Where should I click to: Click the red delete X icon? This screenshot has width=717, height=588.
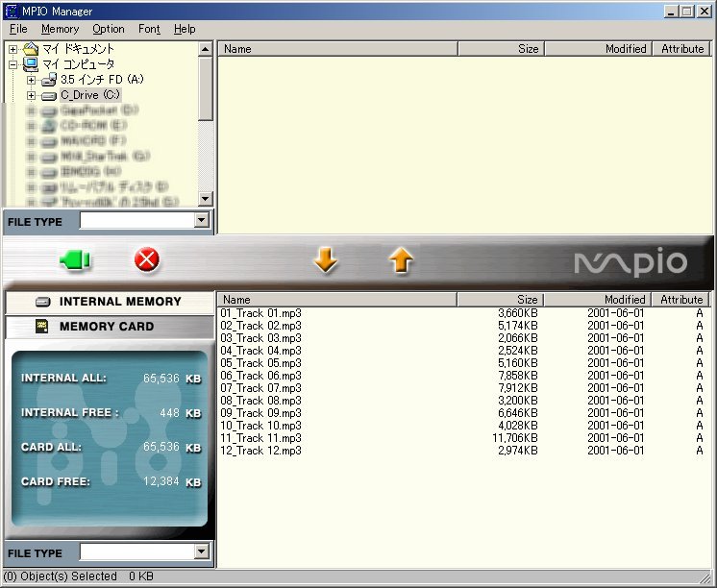tap(147, 259)
